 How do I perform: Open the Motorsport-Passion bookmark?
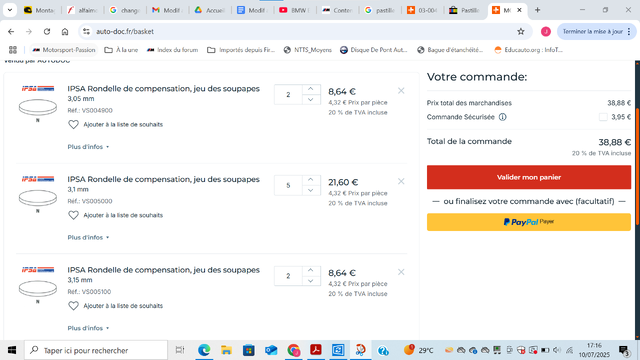click(x=64, y=50)
